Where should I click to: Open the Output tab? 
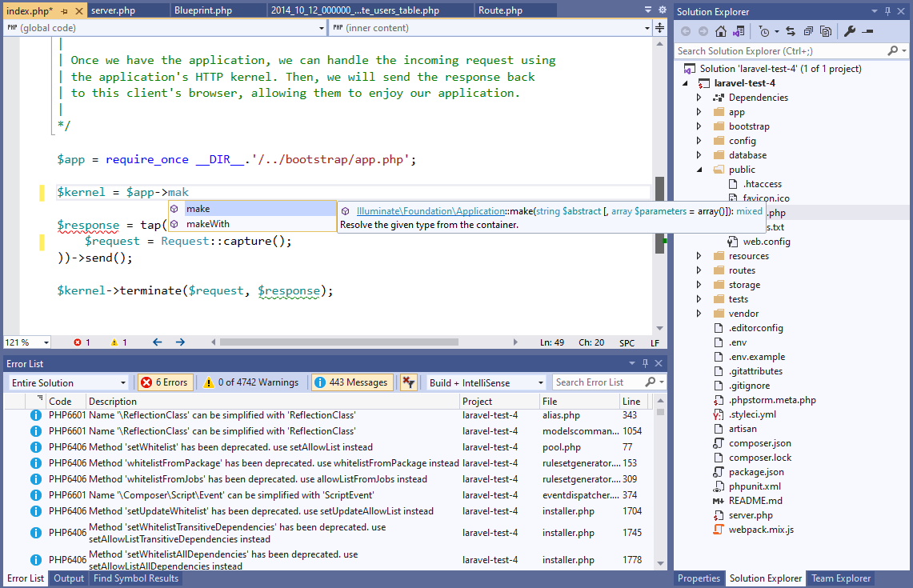click(69, 578)
